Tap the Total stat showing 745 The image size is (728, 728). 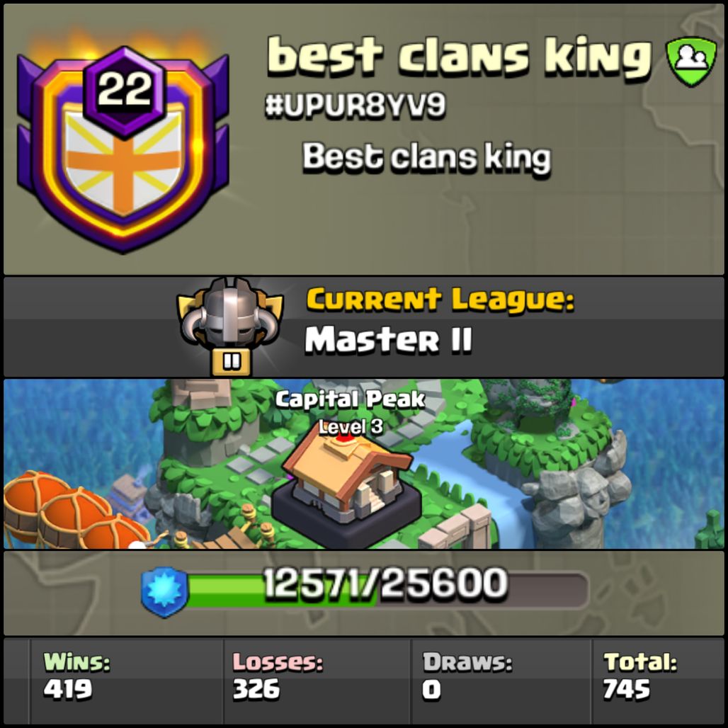coord(639,676)
